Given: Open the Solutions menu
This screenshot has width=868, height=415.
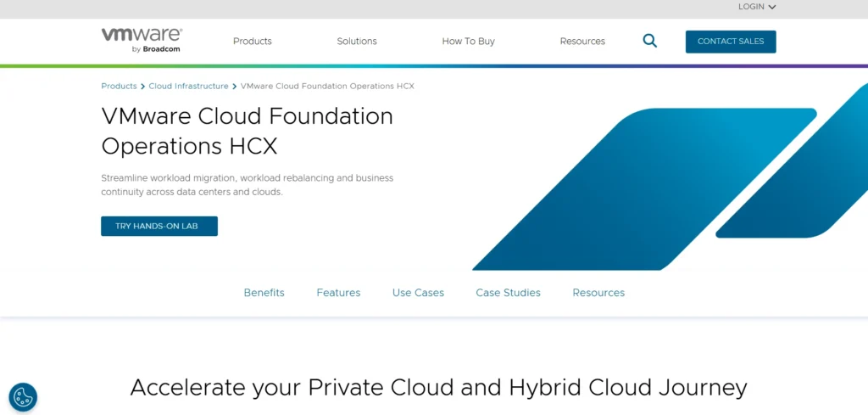Looking at the screenshot, I should click(357, 41).
